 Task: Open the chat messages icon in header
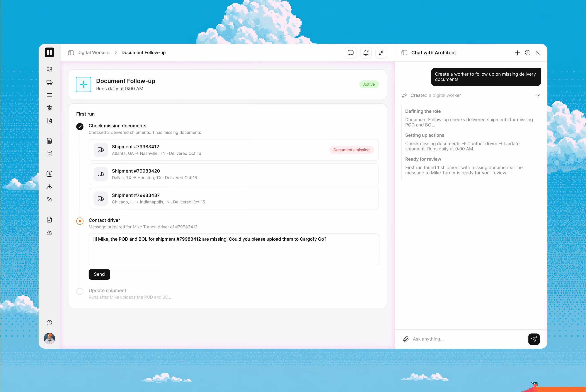[x=351, y=53]
